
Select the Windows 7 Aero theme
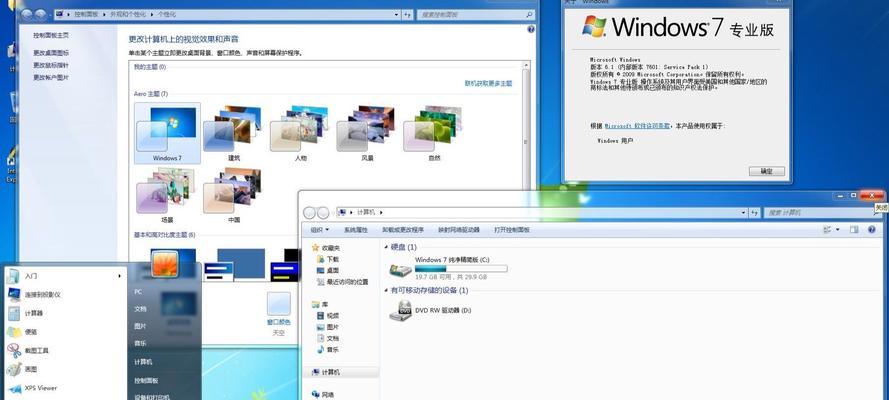click(167, 134)
